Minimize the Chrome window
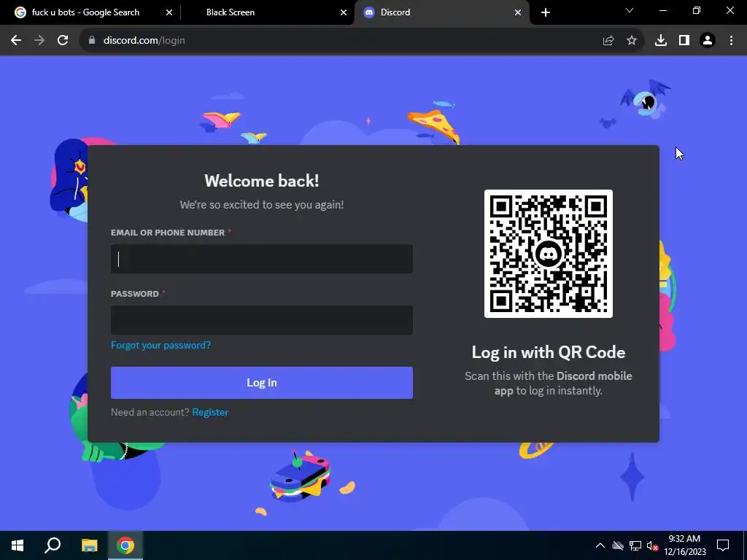Viewport: 747px width, 560px height. point(663,10)
